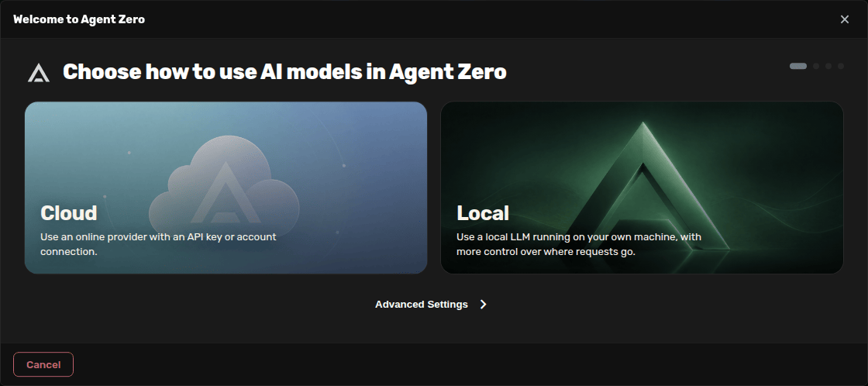The image size is (868, 386).
Task: Click the green triangle logo in Local card
Action: point(643,185)
